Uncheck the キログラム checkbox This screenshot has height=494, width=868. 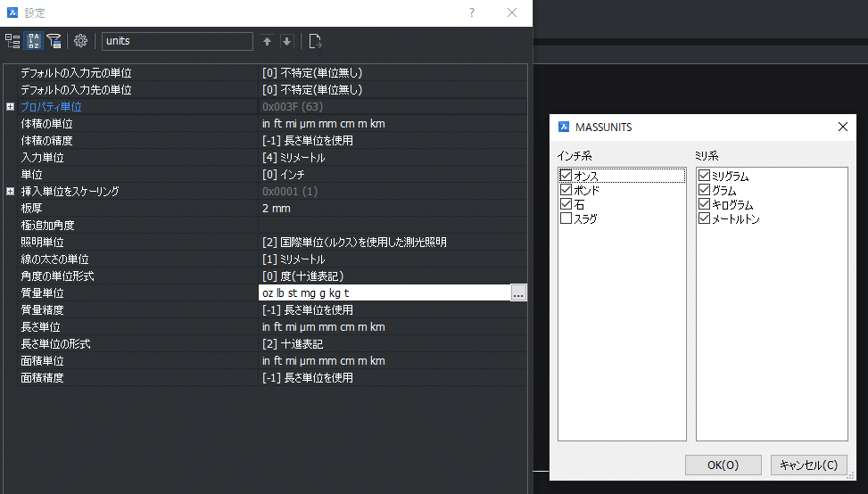704,204
